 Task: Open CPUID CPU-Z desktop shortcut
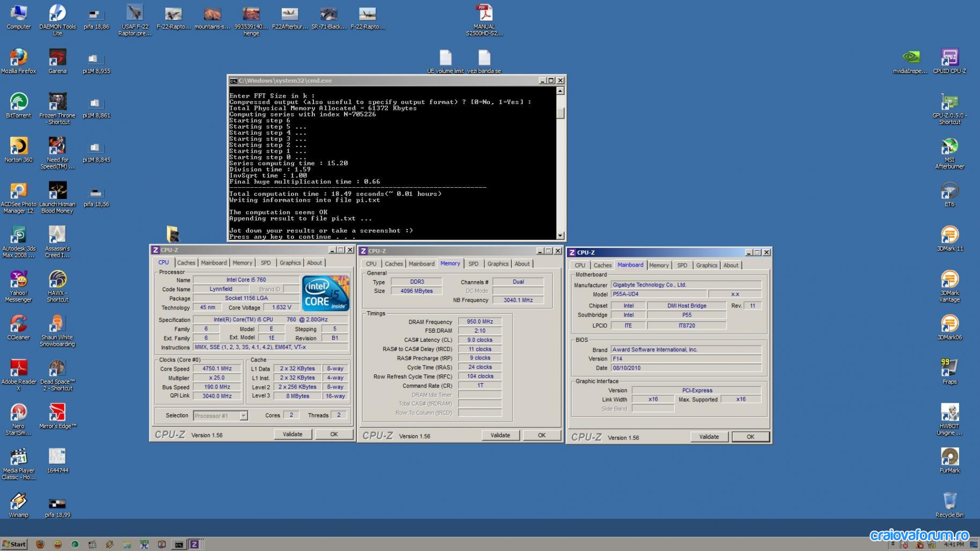click(949, 61)
